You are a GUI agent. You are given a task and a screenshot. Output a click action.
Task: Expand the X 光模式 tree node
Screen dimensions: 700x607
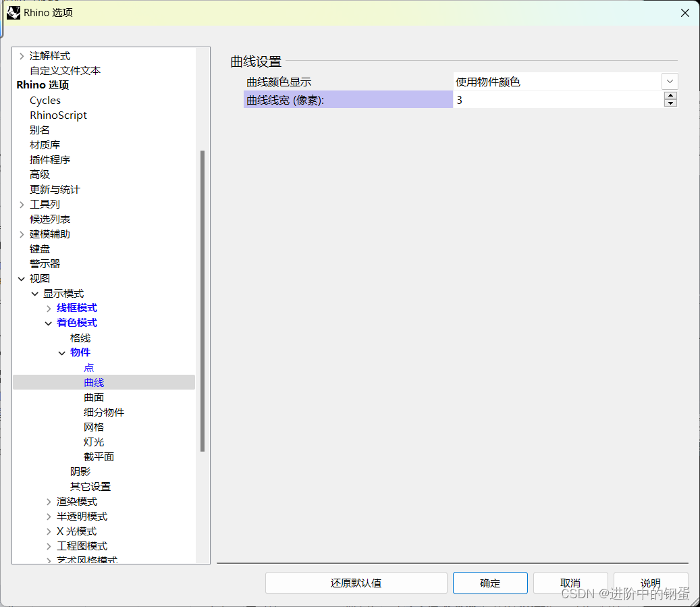pyautogui.click(x=49, y=531)
